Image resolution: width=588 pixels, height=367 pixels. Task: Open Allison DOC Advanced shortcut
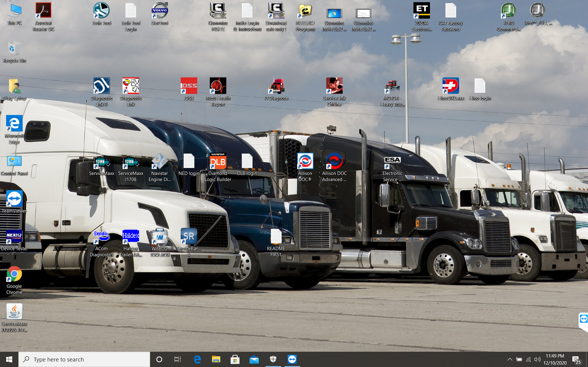tap(334, 167)
